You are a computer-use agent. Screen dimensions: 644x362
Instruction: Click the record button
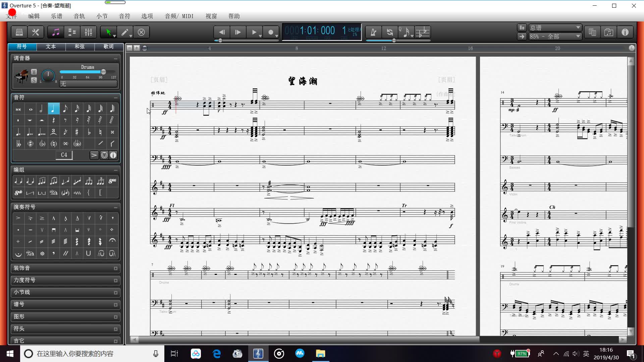pos(271,32)
